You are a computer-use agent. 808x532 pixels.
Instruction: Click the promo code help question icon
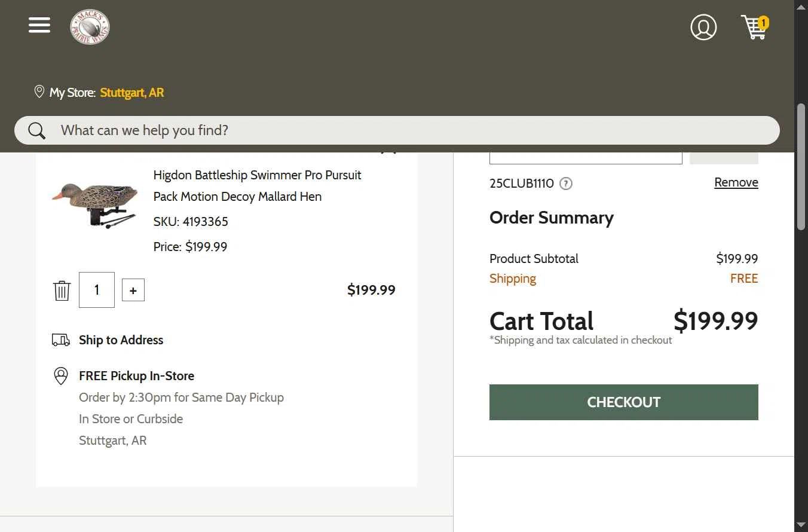[x=566, y=184]
